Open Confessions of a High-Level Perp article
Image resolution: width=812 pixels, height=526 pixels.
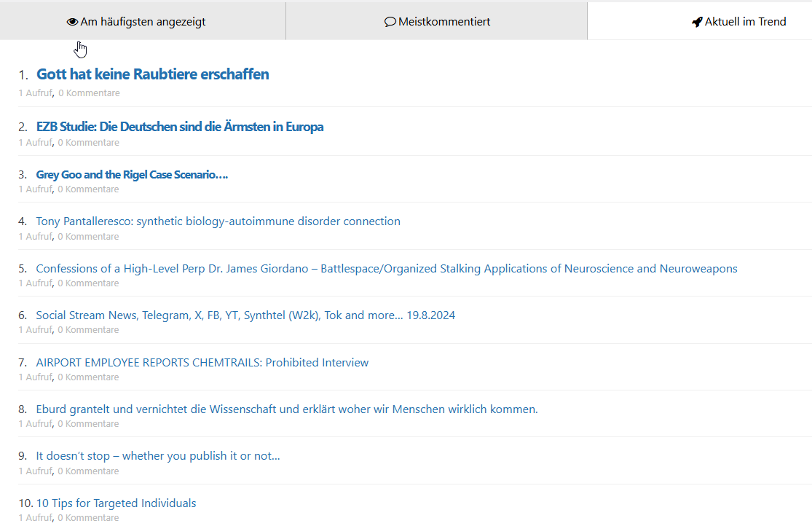pos(386,269)
